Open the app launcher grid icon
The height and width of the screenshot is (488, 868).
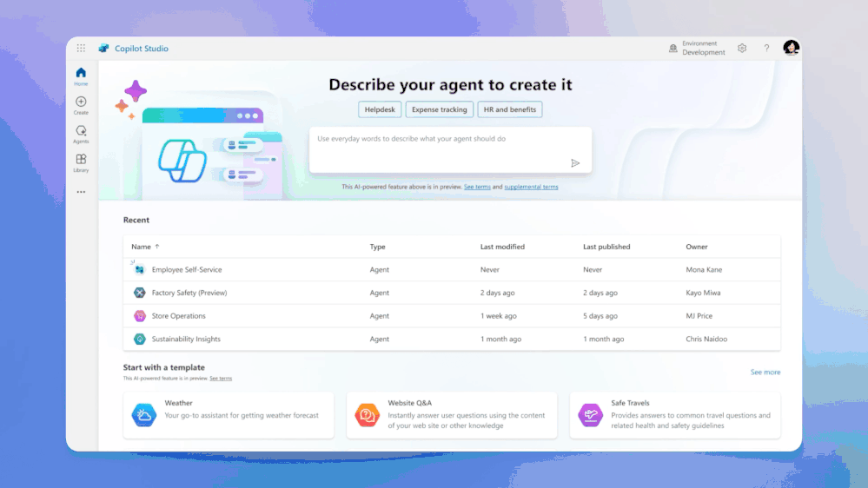(x=81, y=48)
